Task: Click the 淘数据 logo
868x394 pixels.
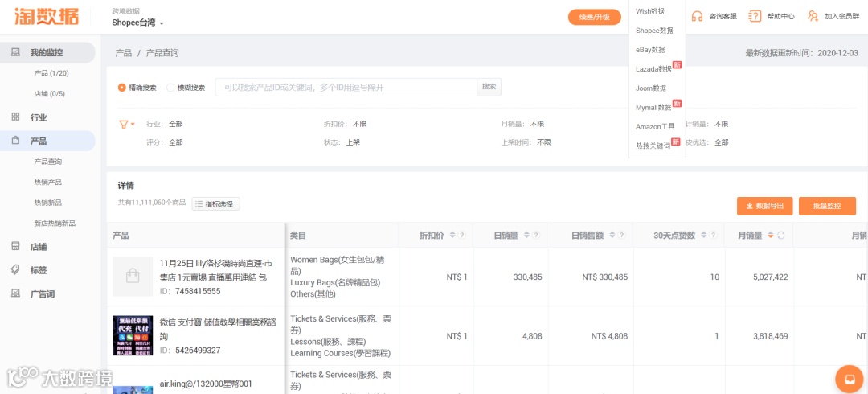Action: [47, 17]
